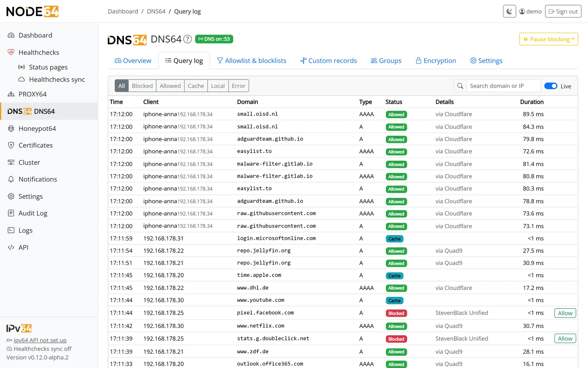
Task: Open the DNS64 Settings tab
Action: click(x=486, y=61)
